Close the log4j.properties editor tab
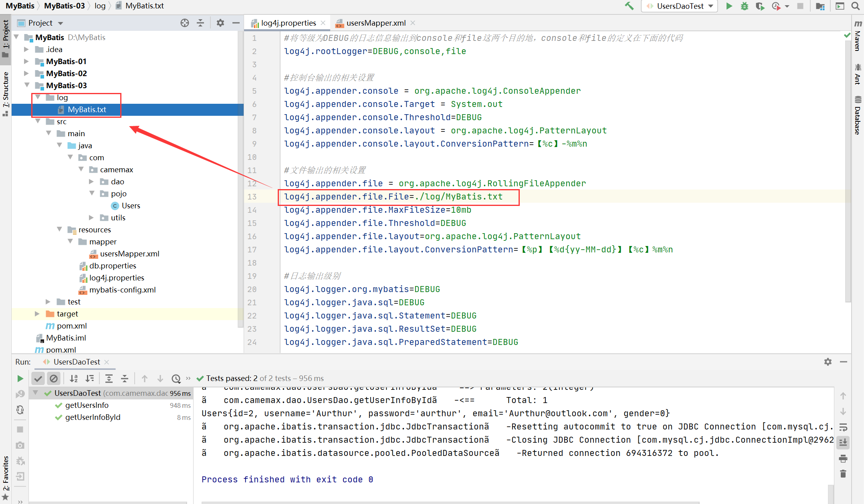The height and width of the screenshot is (504, 864). (x=323, y=23)
